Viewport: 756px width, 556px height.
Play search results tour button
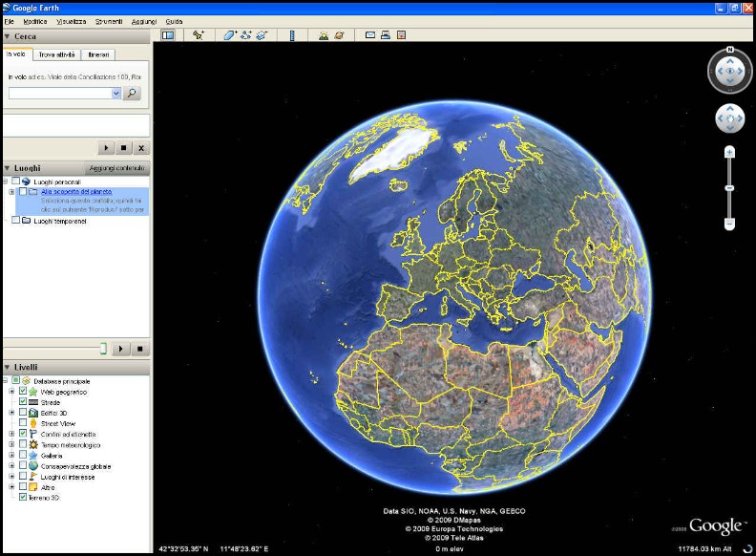click(x=106, y=148)
